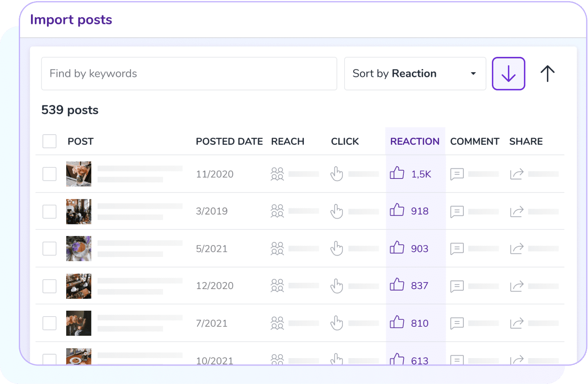The image size is (588, 384).
Task: Click the posted date 7/2021
Action: click(212, 323)
